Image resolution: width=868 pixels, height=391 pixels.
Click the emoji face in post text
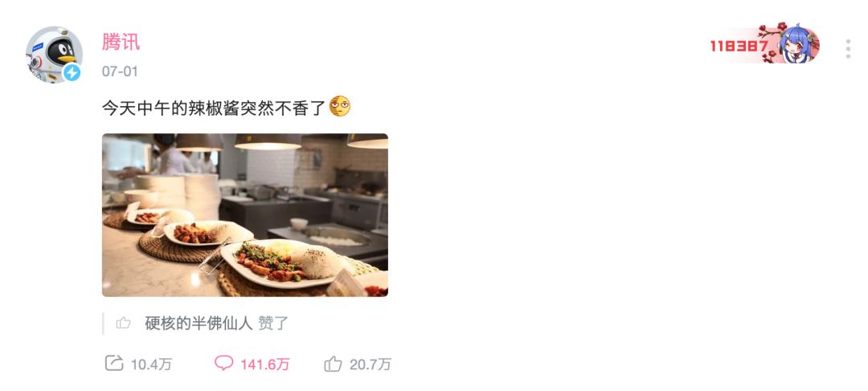339,106
